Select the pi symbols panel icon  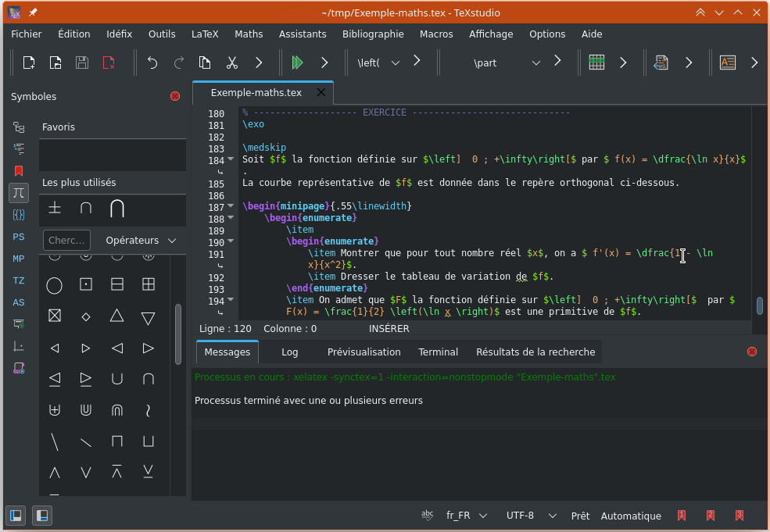[19, 193]
